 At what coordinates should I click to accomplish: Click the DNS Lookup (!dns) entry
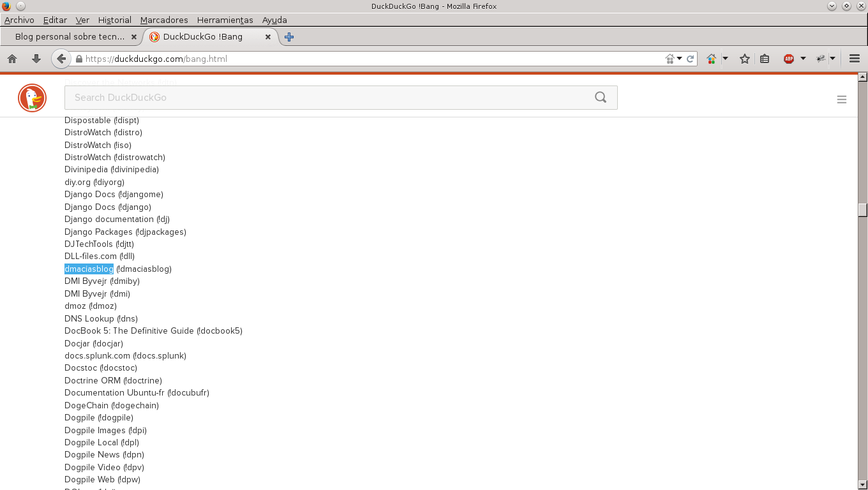[101, 318]
